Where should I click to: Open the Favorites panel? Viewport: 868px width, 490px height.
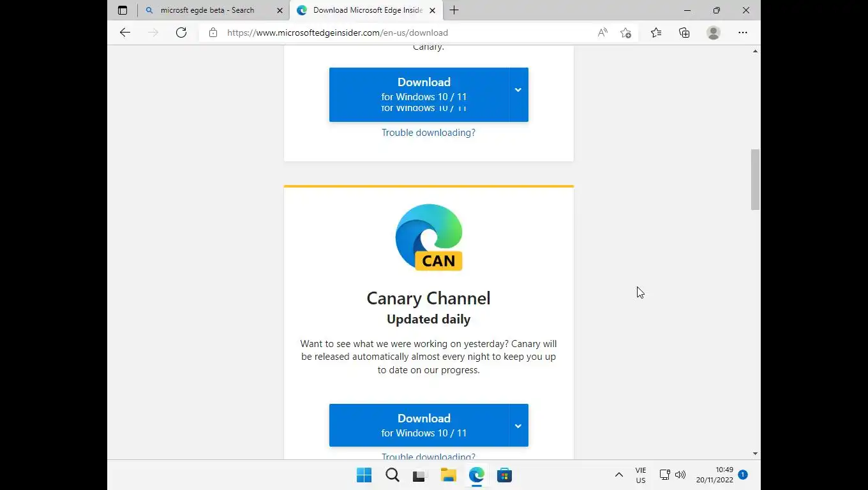(x=656, y=33)
